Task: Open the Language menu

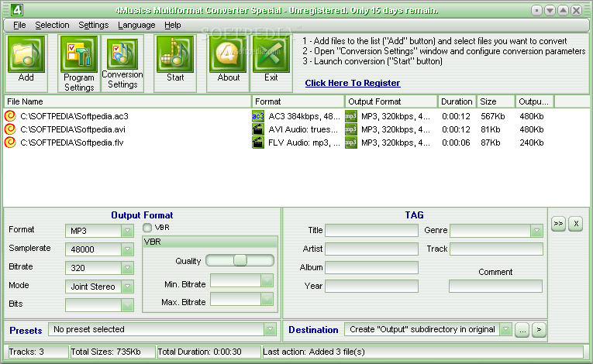Action: coord(136,25)
